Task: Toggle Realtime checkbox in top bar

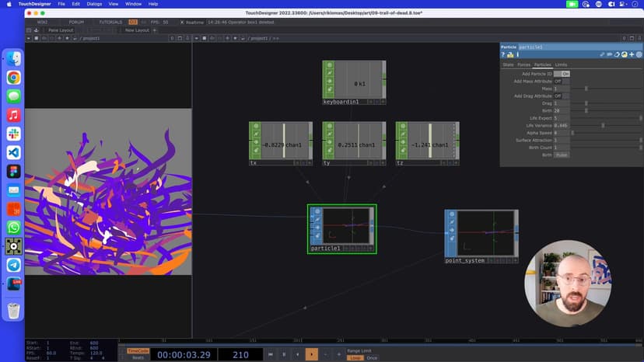Action: click(x=183, y=22)
